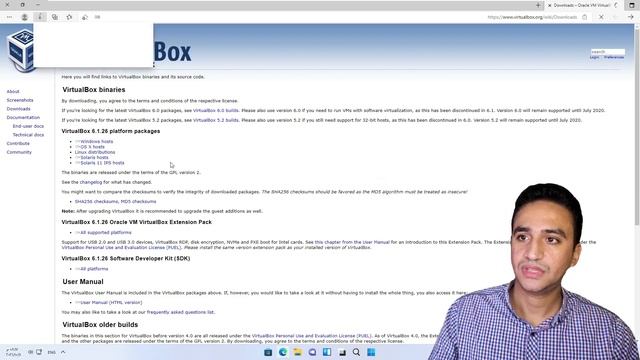Open taskbar Search magnifier icon
Viewport: 640px width, 360px height.
coord(356,352)
